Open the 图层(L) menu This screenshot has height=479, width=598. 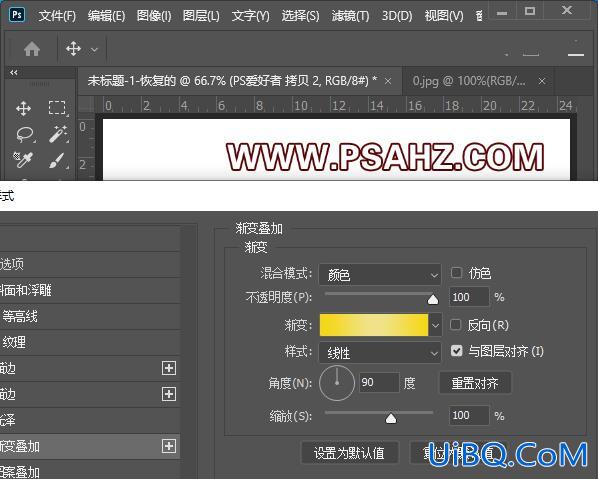click(201, 16)
